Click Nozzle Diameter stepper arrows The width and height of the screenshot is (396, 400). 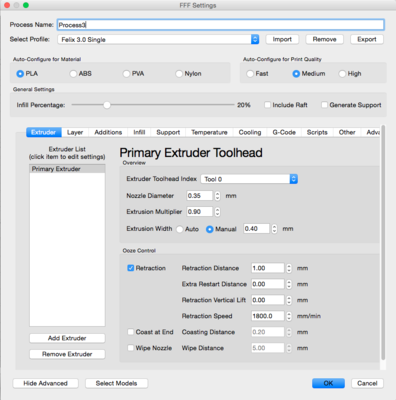217,196
